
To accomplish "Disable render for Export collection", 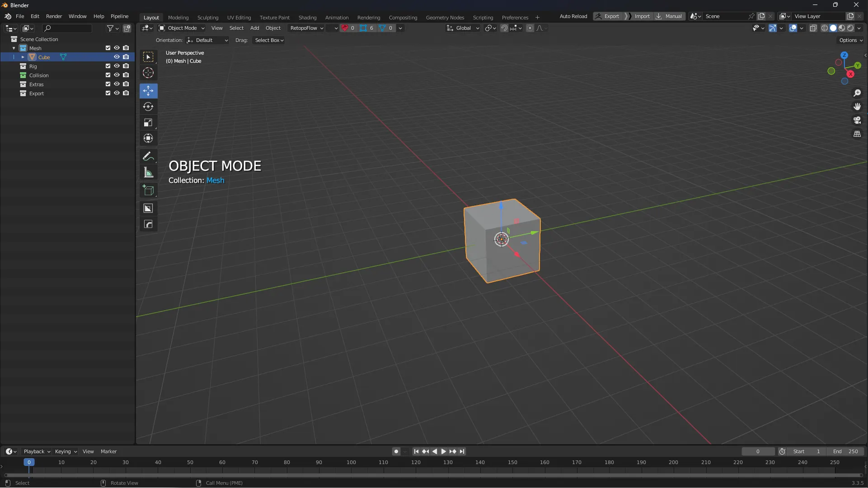I will tap(126, 93).
